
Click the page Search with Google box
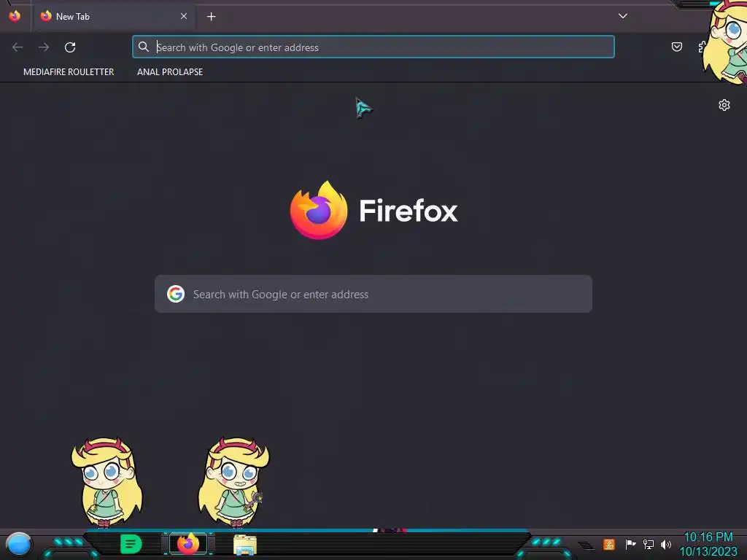(373, 294)
